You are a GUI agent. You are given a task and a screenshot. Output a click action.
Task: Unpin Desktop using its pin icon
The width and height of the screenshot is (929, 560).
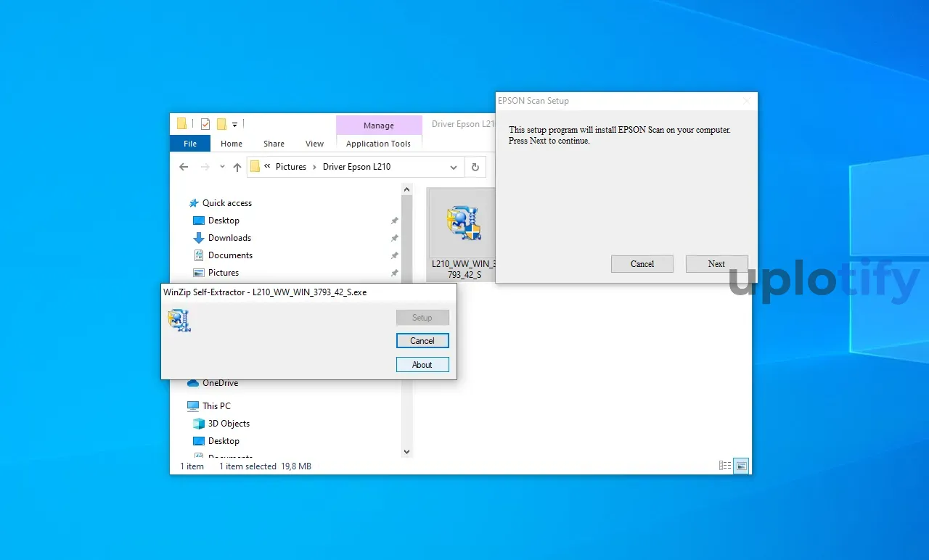point(395,221)
